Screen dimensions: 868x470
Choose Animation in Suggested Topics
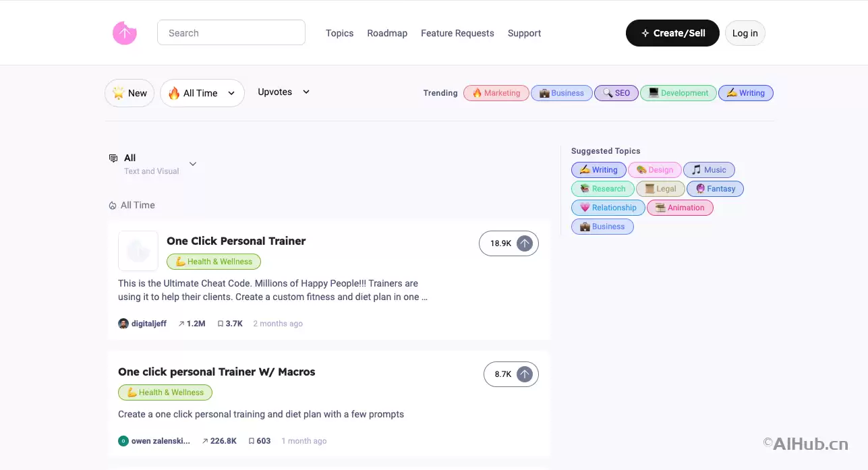tap(680, 208)
